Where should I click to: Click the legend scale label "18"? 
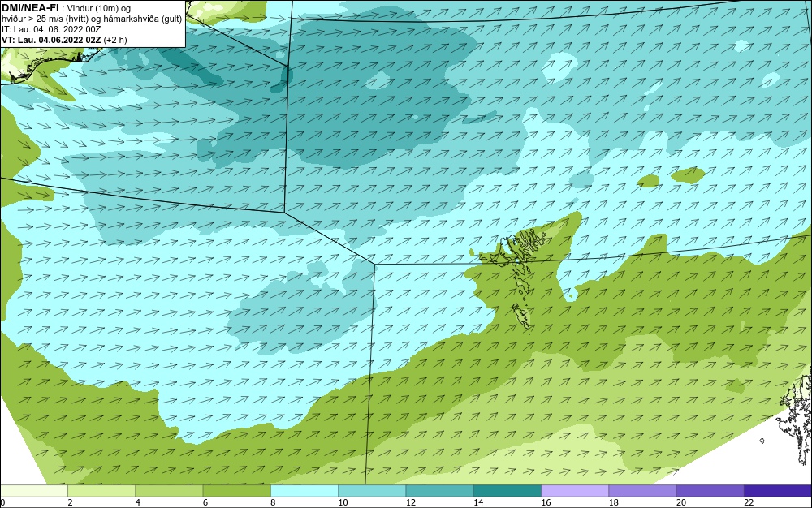tap(614, 502)
